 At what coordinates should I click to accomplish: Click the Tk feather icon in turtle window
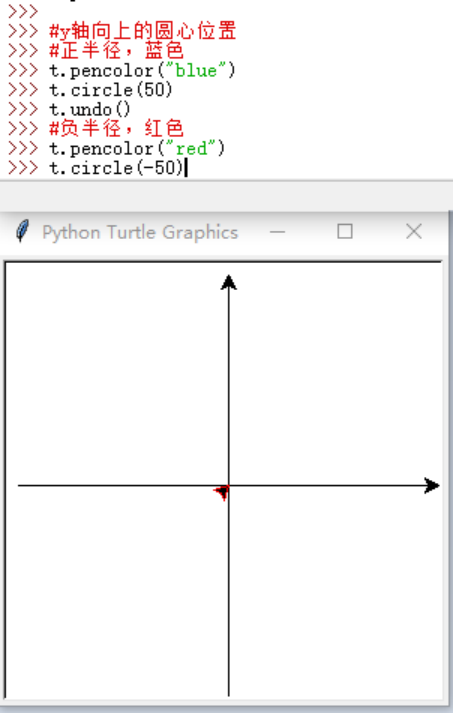click(x=22, y=231)
